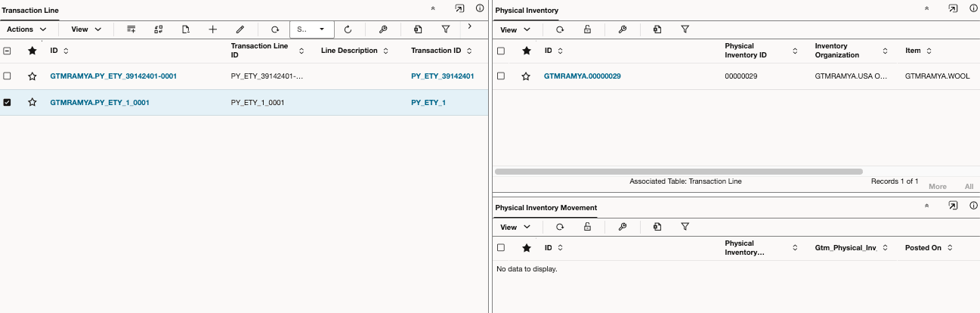Select the Transaction Line tab

31,11
